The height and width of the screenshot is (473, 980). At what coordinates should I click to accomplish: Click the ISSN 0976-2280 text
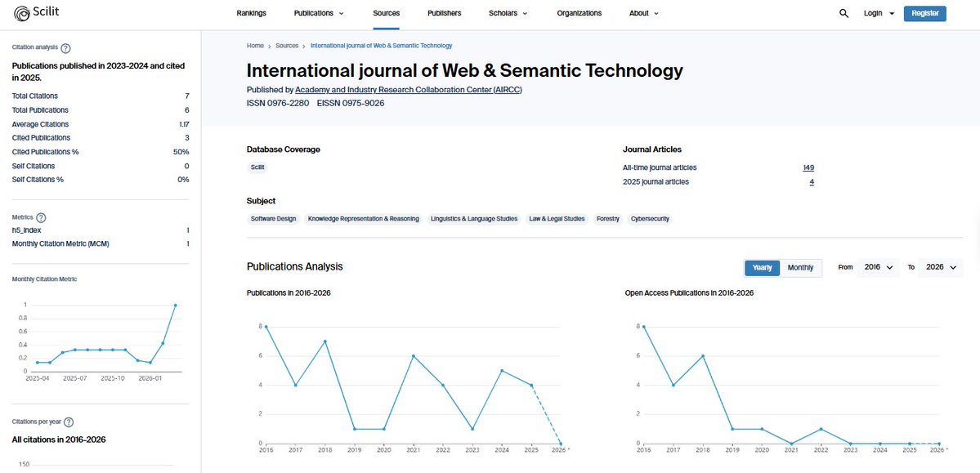(x=278, y=103)
